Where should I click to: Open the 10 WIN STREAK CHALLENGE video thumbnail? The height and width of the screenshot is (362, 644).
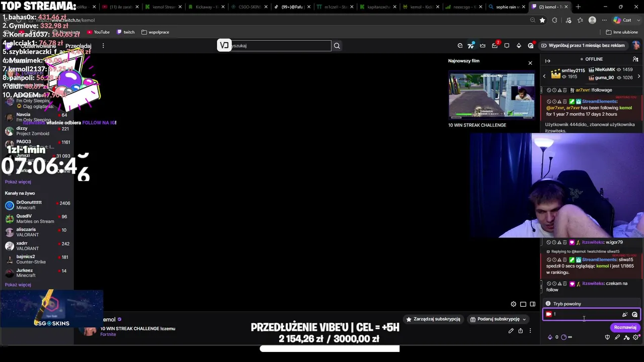pyautogui.click(x=492, y=96)
